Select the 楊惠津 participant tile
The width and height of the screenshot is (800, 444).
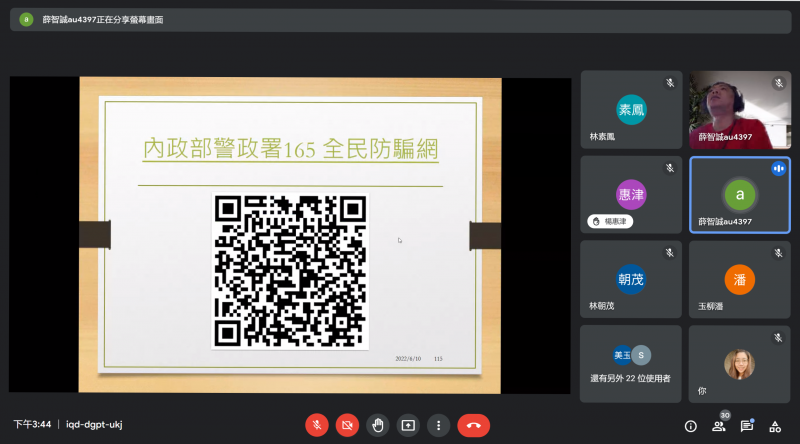coord(631,195)
